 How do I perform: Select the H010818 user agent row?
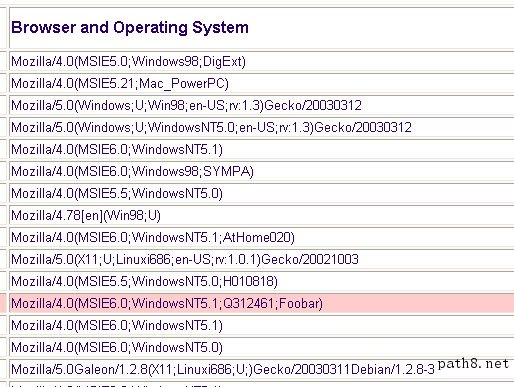pos(262,281)
